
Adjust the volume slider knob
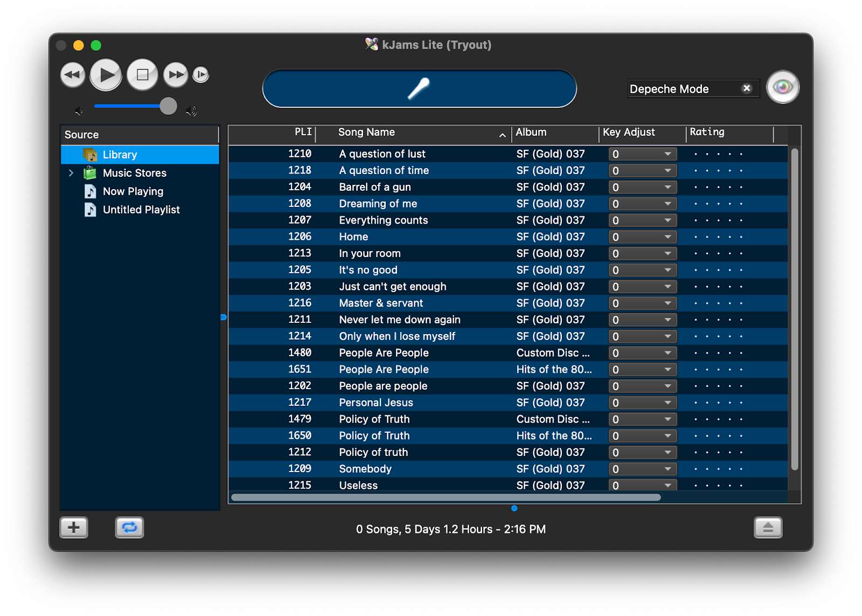168,106
